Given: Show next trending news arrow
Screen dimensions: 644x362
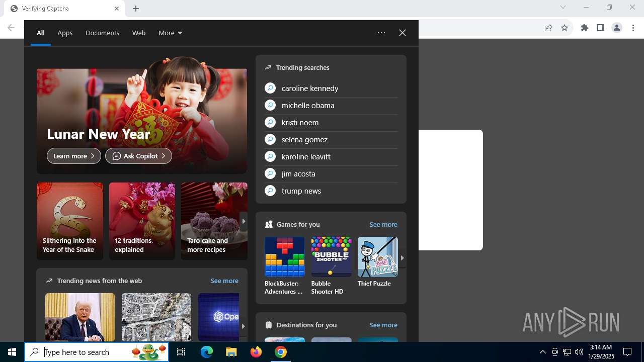Looking at the screenshot, I should click(x=243, y=326).
